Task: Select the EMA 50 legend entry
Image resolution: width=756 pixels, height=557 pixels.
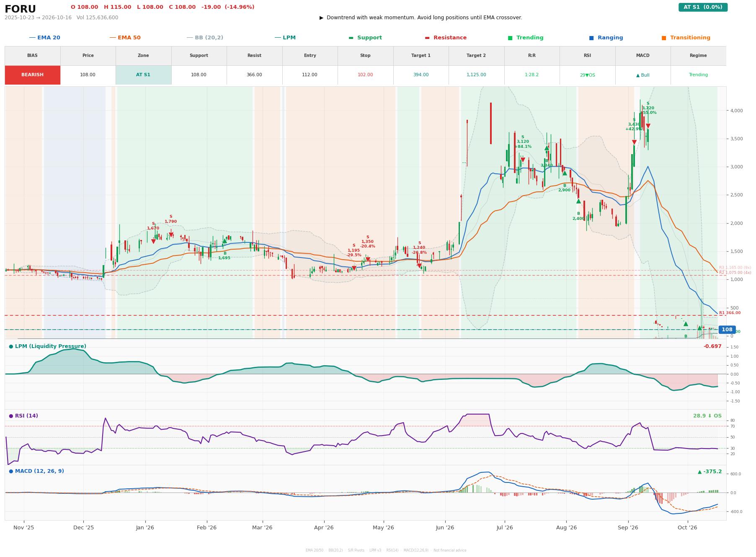Action: tap(125, 38)
